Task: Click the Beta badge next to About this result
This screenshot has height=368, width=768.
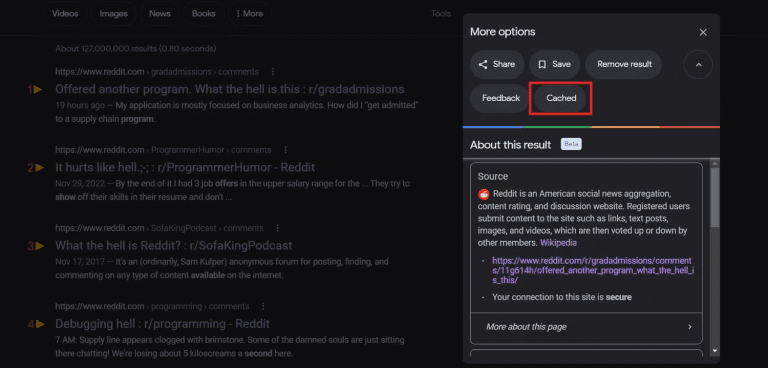Action: click(571, 145)
